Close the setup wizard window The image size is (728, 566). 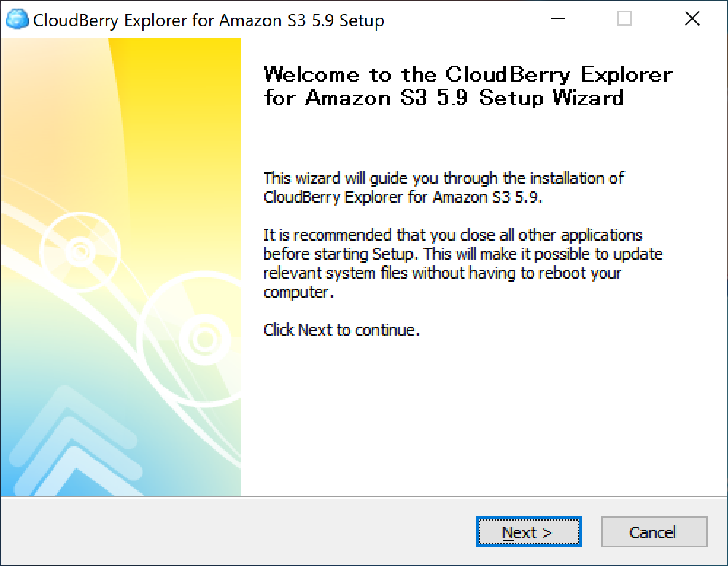tap(692, 19)
